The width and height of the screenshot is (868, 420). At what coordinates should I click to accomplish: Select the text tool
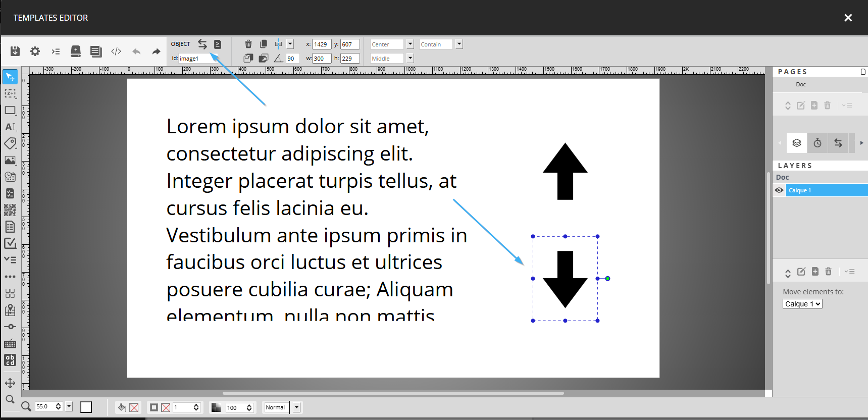(x=10, y=127)
